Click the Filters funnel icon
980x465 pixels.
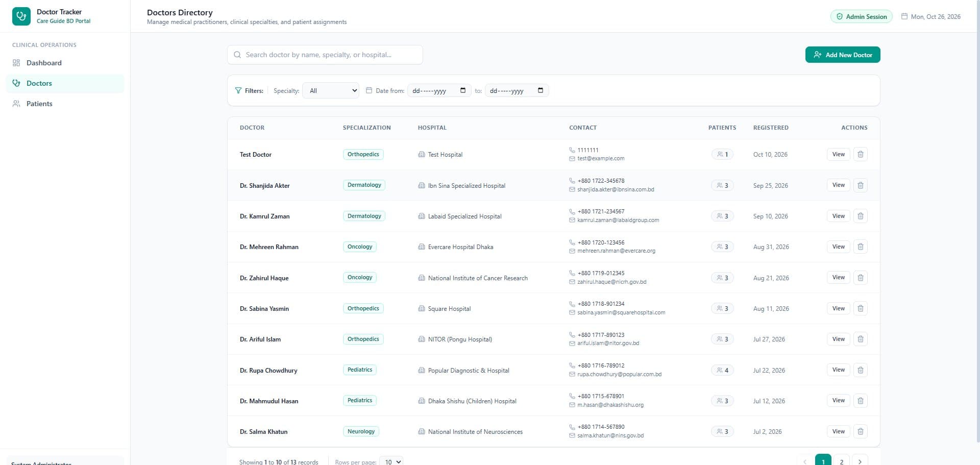(238, 90)
